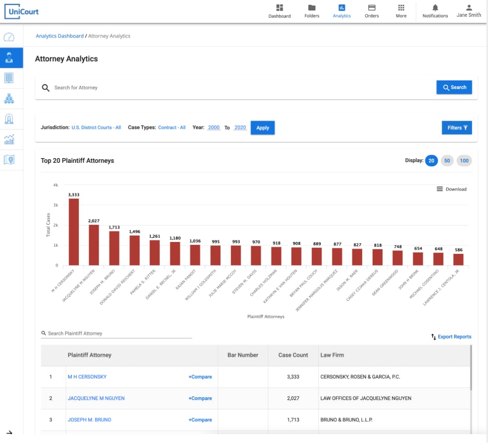Click the UniCourt logo
Image resolution: width=488 pixels, height=448 pixels.
pos(22,11)
